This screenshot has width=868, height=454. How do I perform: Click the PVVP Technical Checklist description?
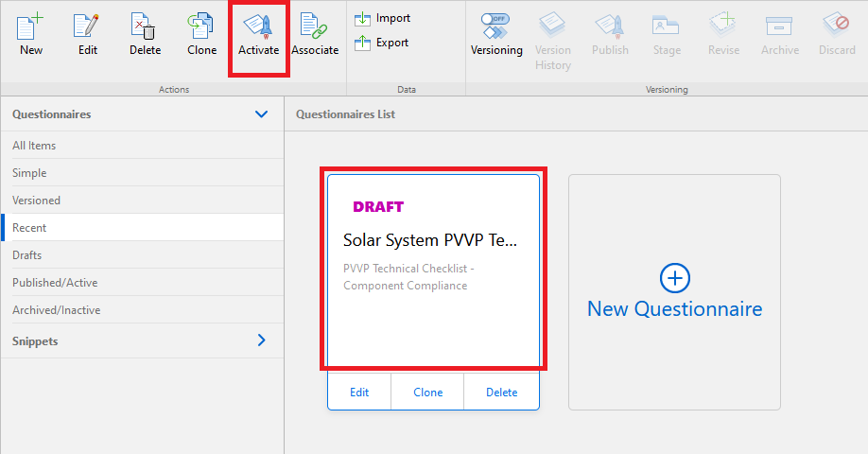click(408, 277)
